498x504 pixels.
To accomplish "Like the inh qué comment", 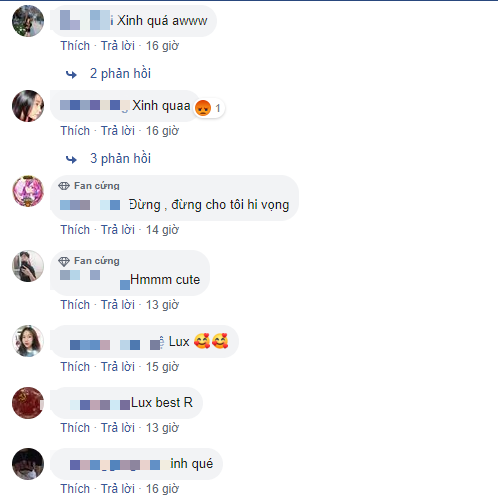I will pyautogui.click(x=75, y=489).
